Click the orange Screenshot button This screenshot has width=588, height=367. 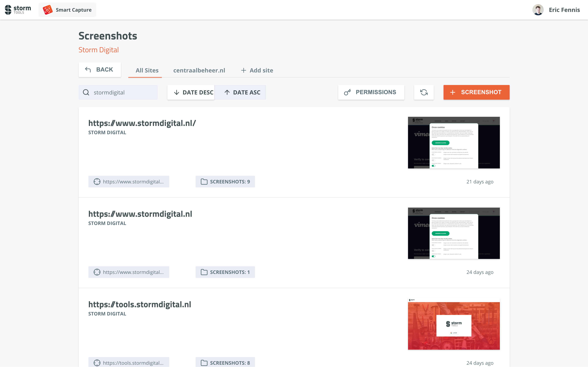point(476,92)
